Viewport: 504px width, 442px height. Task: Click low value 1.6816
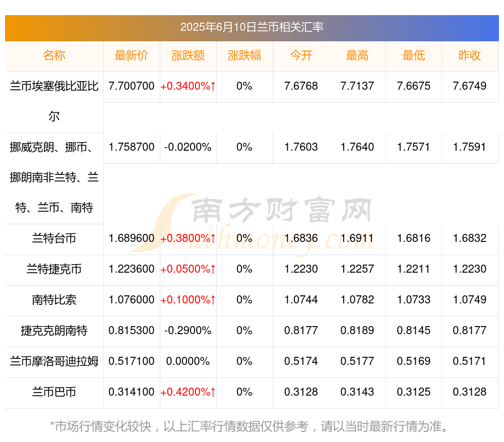point(414,238)
